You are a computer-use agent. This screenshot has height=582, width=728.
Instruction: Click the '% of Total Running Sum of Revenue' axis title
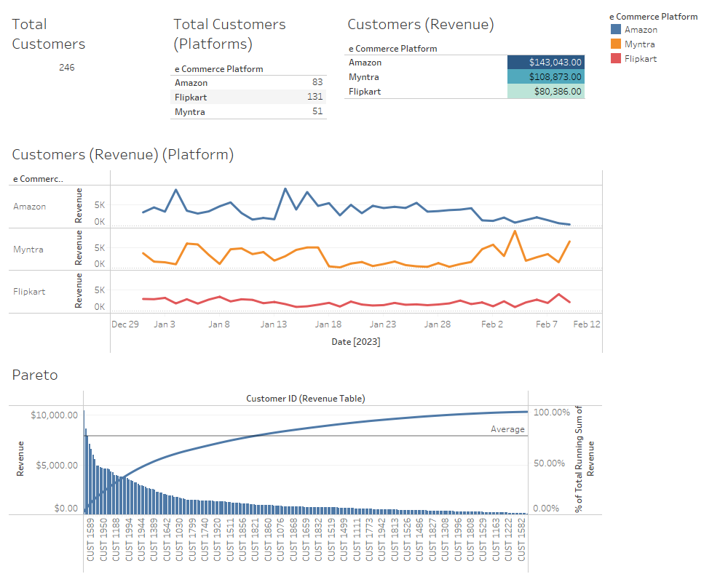(x=584, y=460)
